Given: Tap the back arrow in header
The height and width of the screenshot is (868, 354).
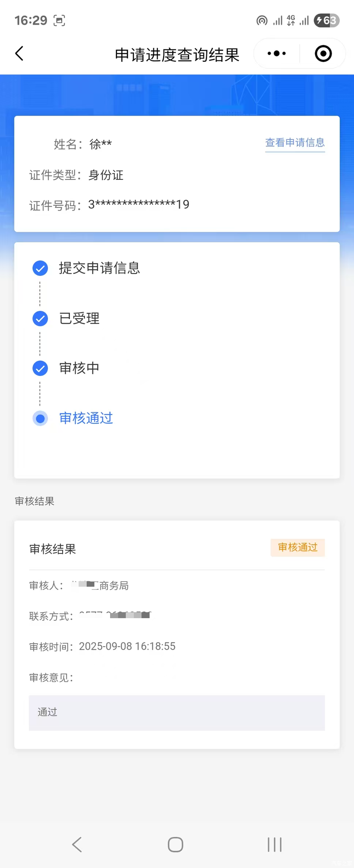Looking at the screenshot, I should point(19,54).
